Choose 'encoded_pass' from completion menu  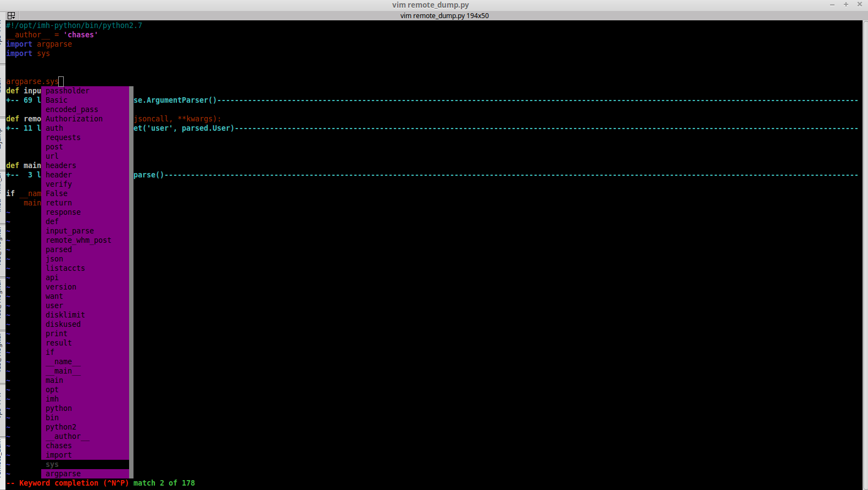(72, 109)
